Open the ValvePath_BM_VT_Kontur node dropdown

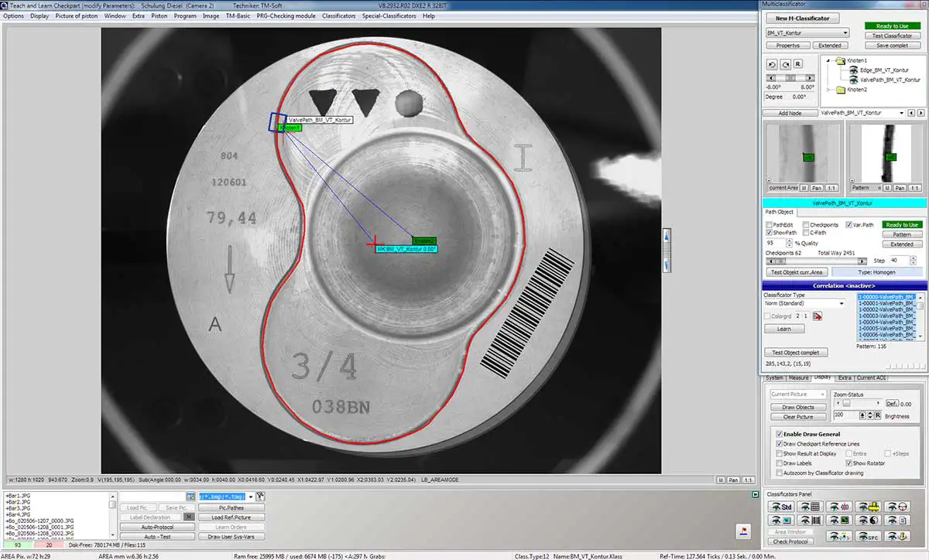tap(861, 113)
